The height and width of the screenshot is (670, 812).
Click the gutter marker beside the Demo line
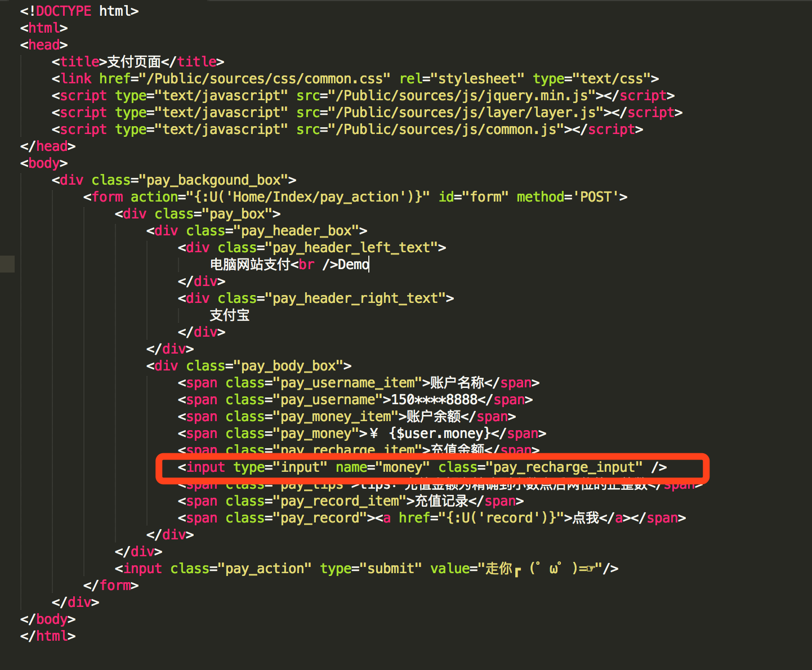pyautogui.click(x=7, y=264)
